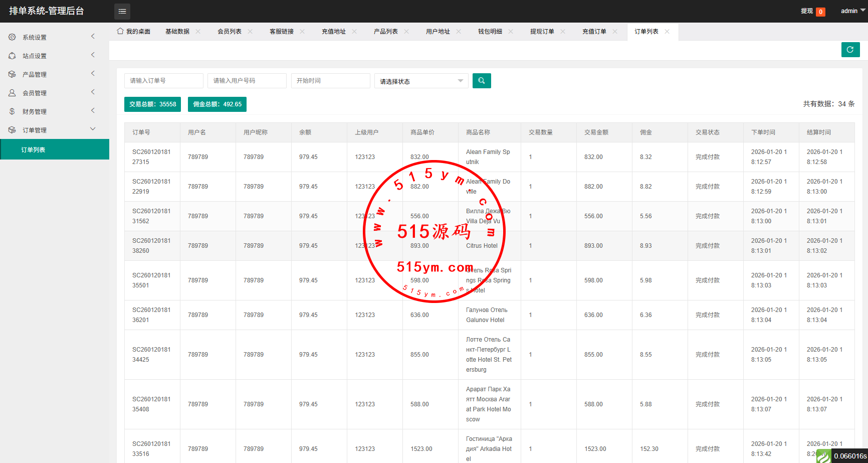Click the 交易总额 green button
This screenshot has height=463, width=868.
click(x=152, y=104)
